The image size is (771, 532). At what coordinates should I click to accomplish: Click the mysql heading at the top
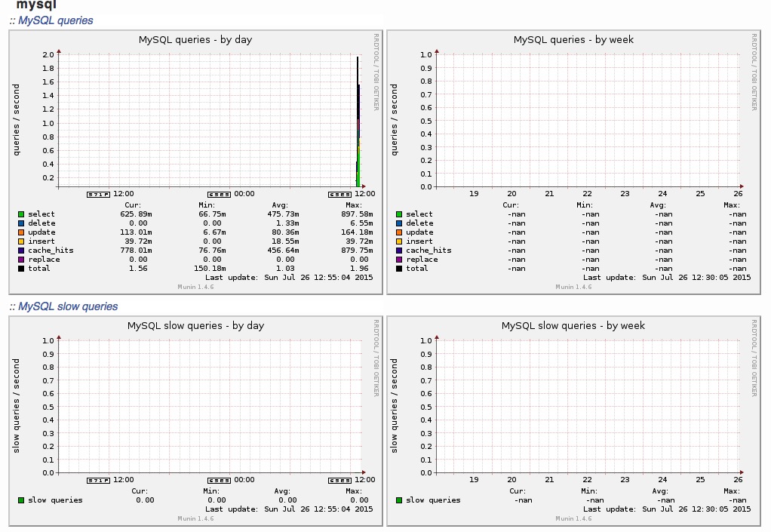click(x=36, y=5)
